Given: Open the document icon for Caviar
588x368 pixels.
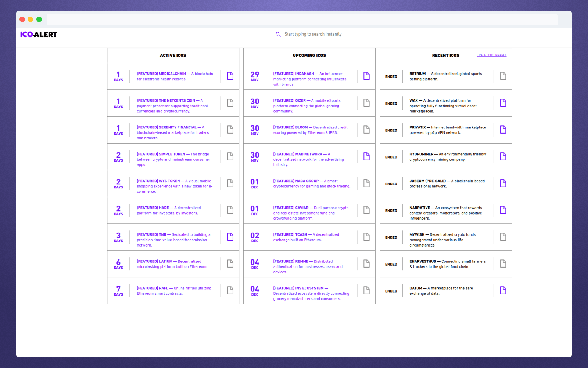Looking at the screenshot, I should [367, 210].
